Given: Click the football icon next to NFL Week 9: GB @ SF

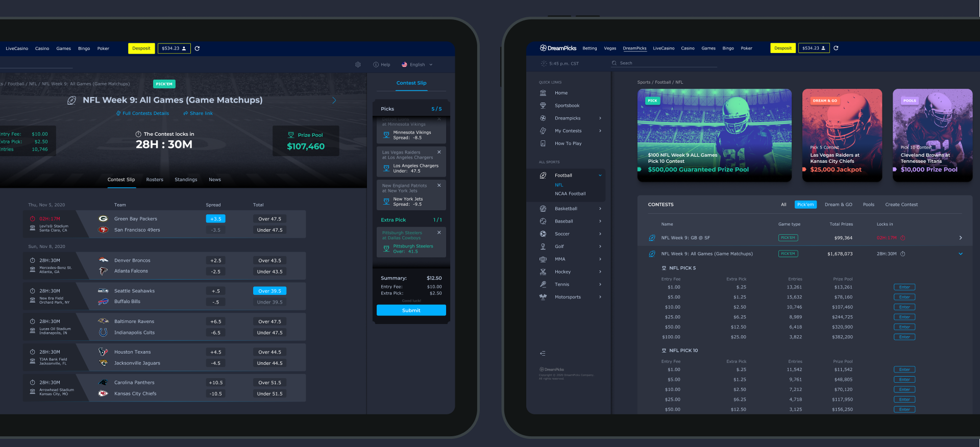Looking at the screenshot, I should point(652,238).
